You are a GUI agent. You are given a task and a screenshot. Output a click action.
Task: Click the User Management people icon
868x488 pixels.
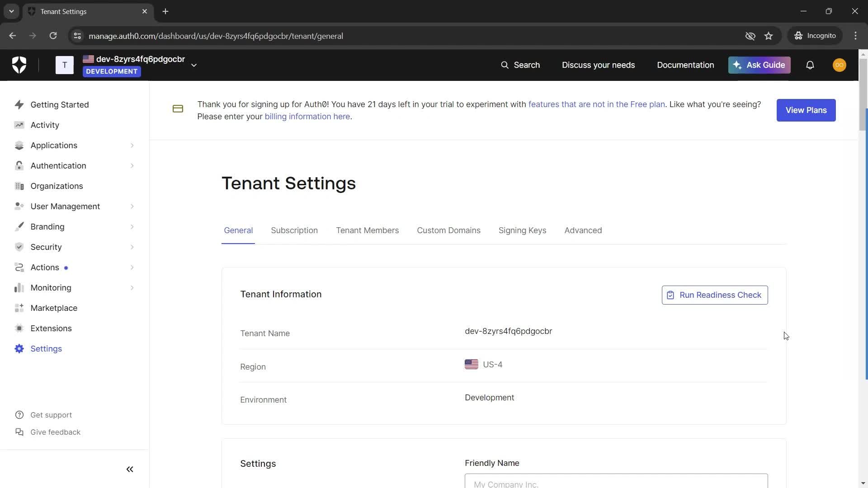click(19, 206)
